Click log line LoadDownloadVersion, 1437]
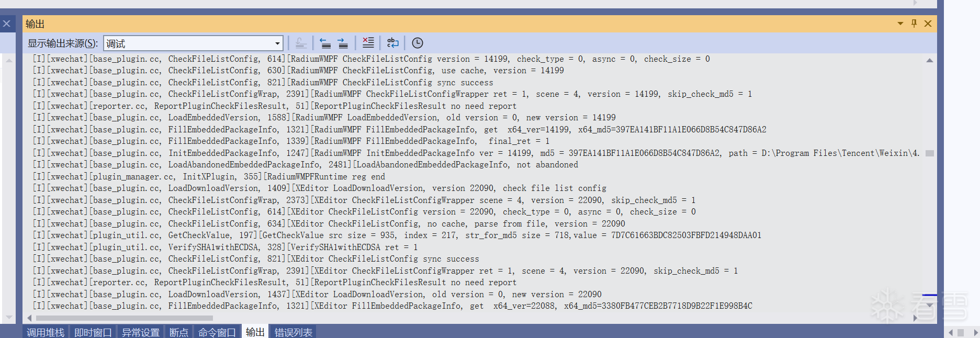Image resolution: width=980 pixels, height=338 pixels. coord(317,295)
